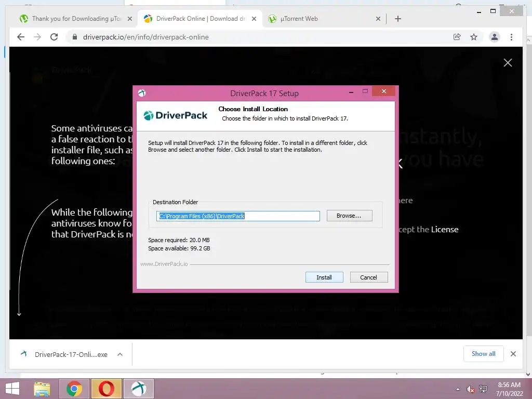The width and height of the screenshot is (532, 399).
Task: Open a new browser tab
Action: point(398,19)
